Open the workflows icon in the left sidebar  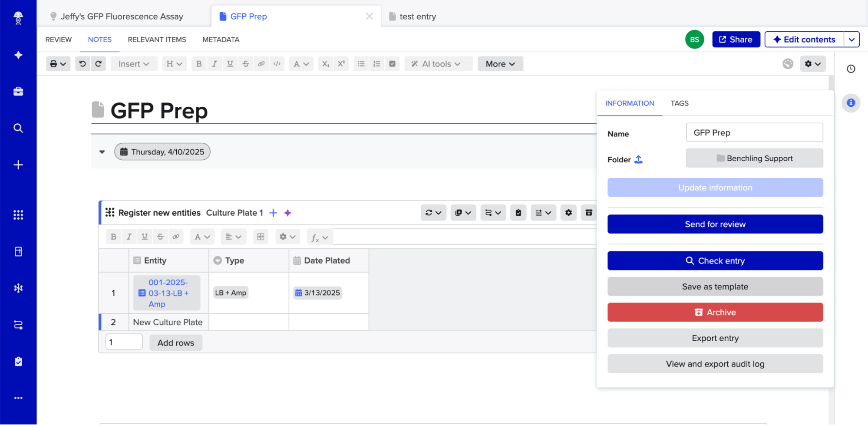coord(18,325)
